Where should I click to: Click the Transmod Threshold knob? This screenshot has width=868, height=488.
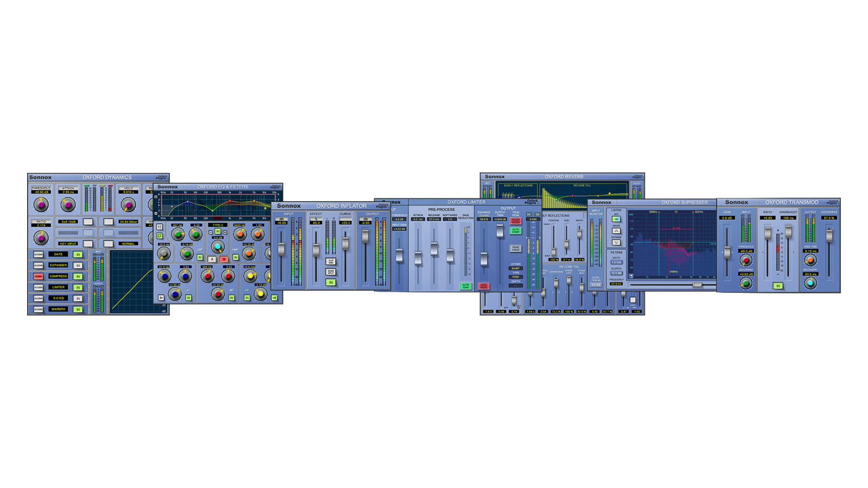click(x=746, y=260)
